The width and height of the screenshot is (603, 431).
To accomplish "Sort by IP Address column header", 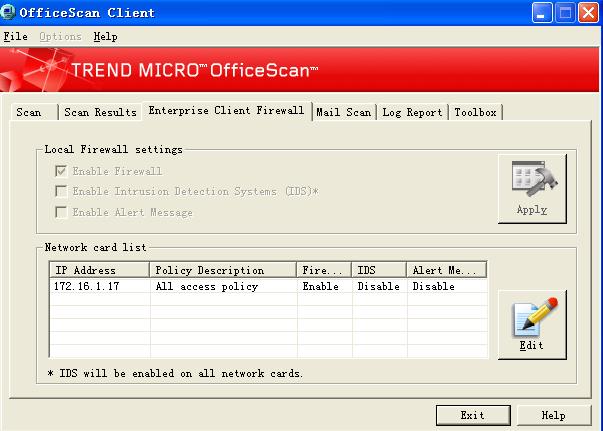I will pyautogui.click(x=99, y=270).
